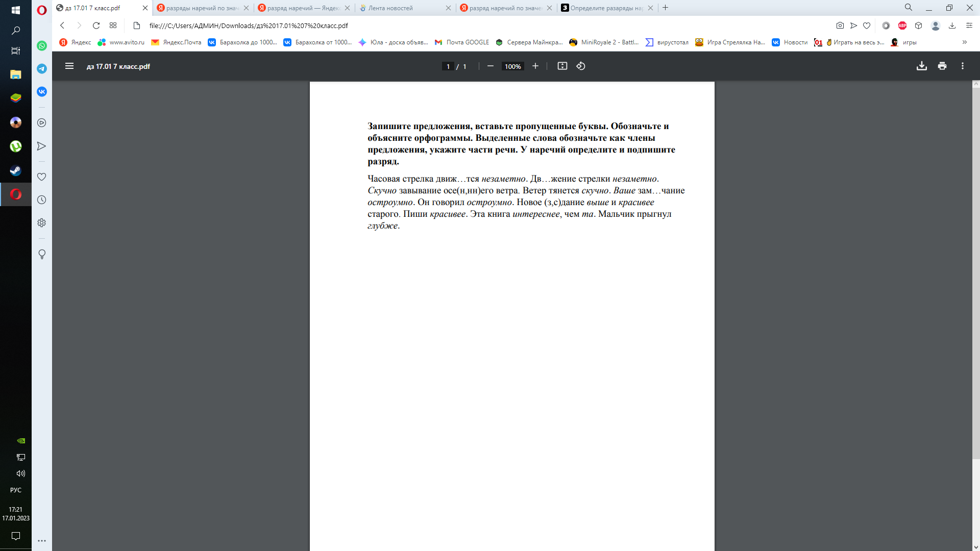Open Steam from the taskbar
The height and width of the screenshot is (551, 980).
[16, 170]
